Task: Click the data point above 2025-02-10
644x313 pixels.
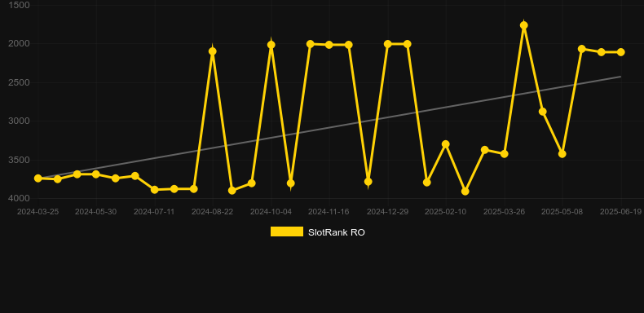Action: click(446, 144)
